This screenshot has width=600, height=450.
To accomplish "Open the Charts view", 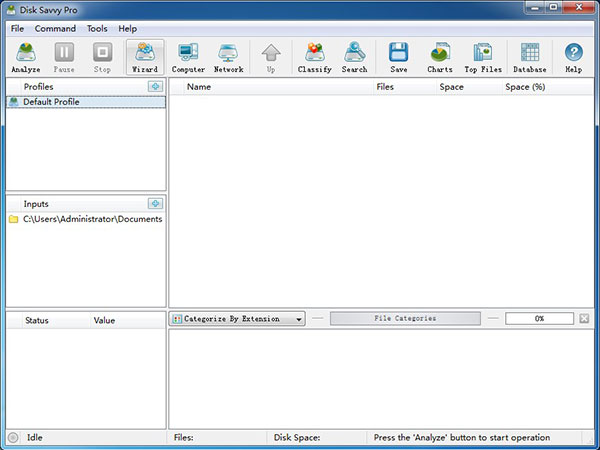I will 439,58.
